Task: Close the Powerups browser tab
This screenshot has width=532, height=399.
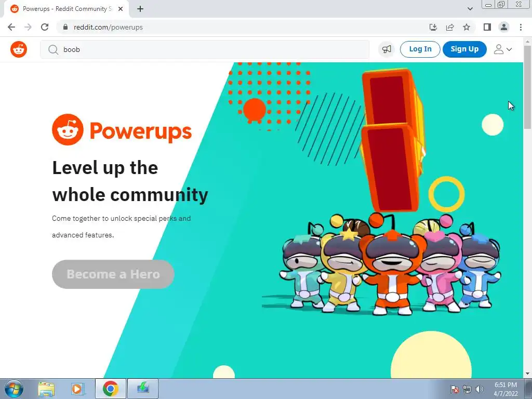Action: click(121, 9)
